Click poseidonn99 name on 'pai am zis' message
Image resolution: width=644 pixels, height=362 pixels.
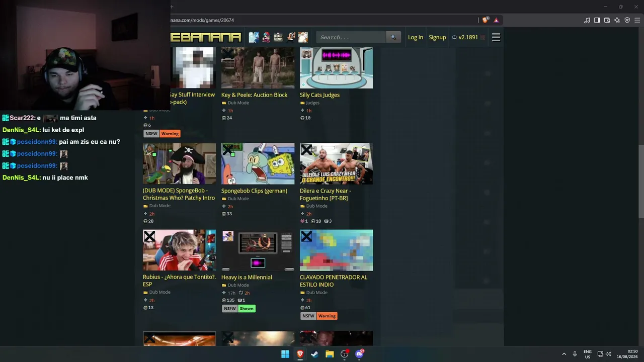tap(37, 142)
